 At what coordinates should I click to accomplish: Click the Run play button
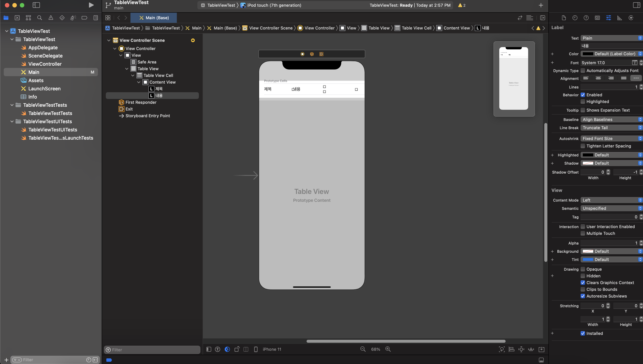tap(91, 5)
